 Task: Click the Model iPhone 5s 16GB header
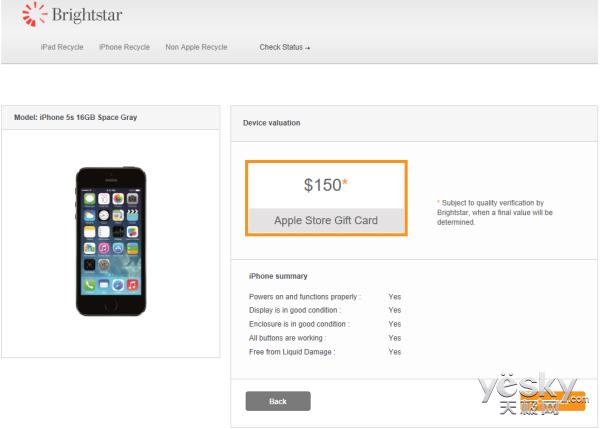pos(75,117)
